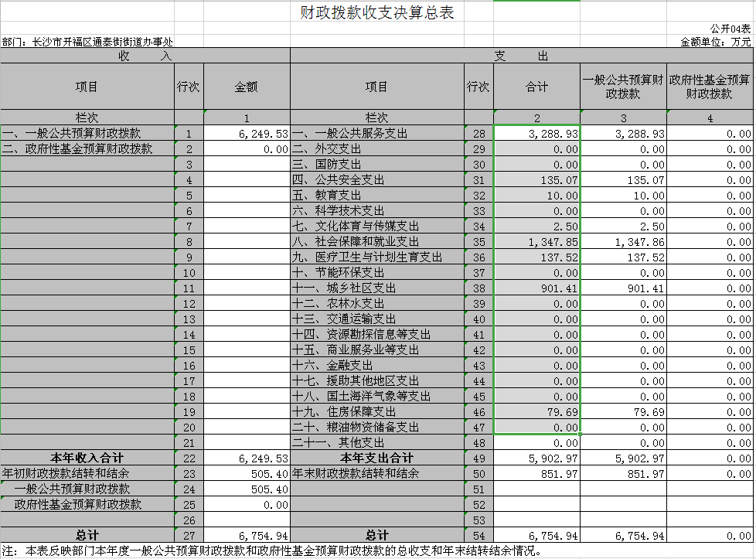
Task: Select the 政府性基金预算财政拨款 column header
Action: [710, 87]
